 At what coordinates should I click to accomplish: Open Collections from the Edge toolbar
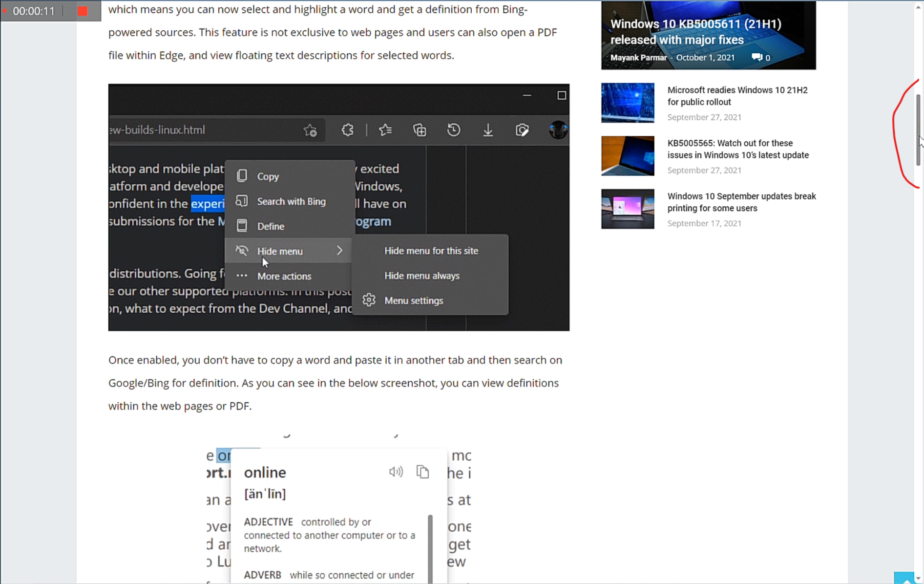[x=420, y=130]
